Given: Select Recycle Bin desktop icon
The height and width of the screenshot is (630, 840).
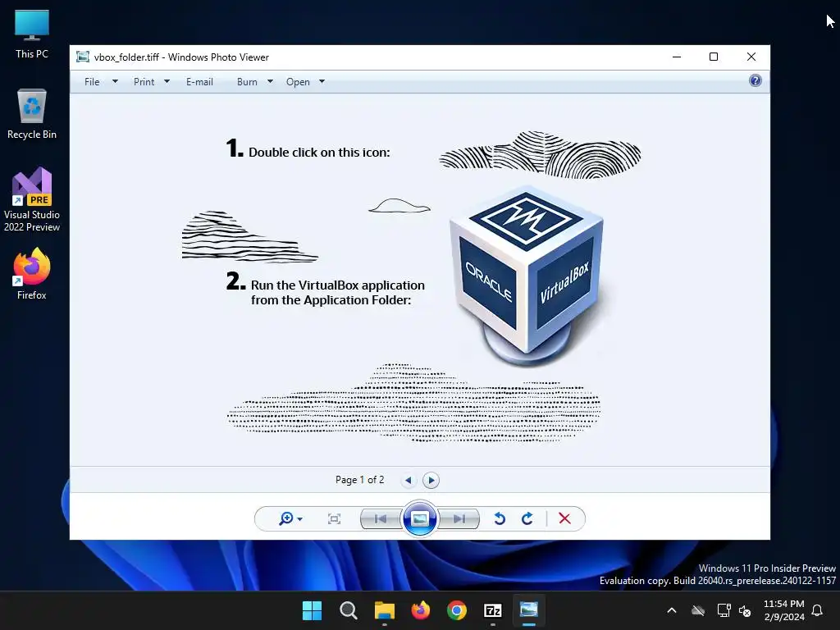Looking at the screenshot, I should pyautogui.click(x=32, y=114).
